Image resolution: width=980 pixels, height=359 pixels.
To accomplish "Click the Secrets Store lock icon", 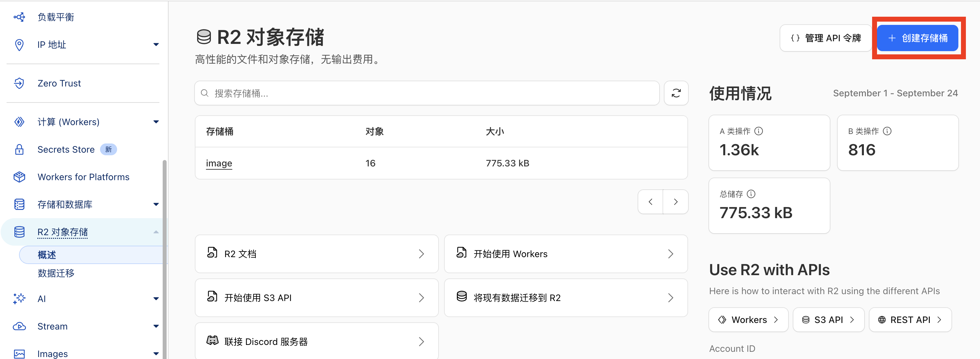I will pos(19,149).
